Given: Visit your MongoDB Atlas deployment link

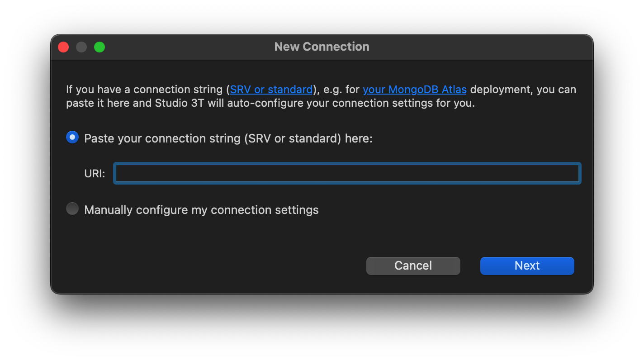Looking at the screenshot, I should (414, 89).
